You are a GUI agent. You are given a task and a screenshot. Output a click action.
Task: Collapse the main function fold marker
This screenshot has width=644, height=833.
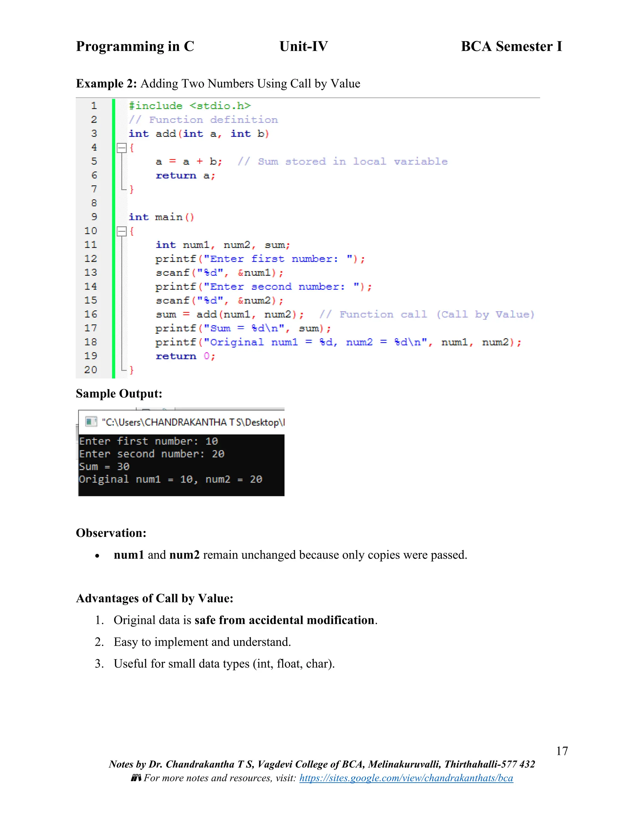coord(121,231)
